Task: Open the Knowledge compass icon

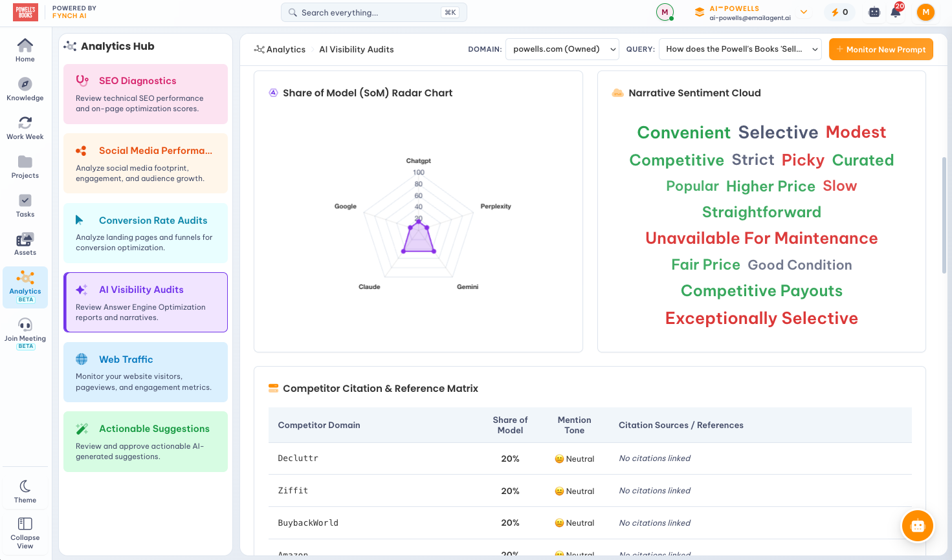Action: 25,84
